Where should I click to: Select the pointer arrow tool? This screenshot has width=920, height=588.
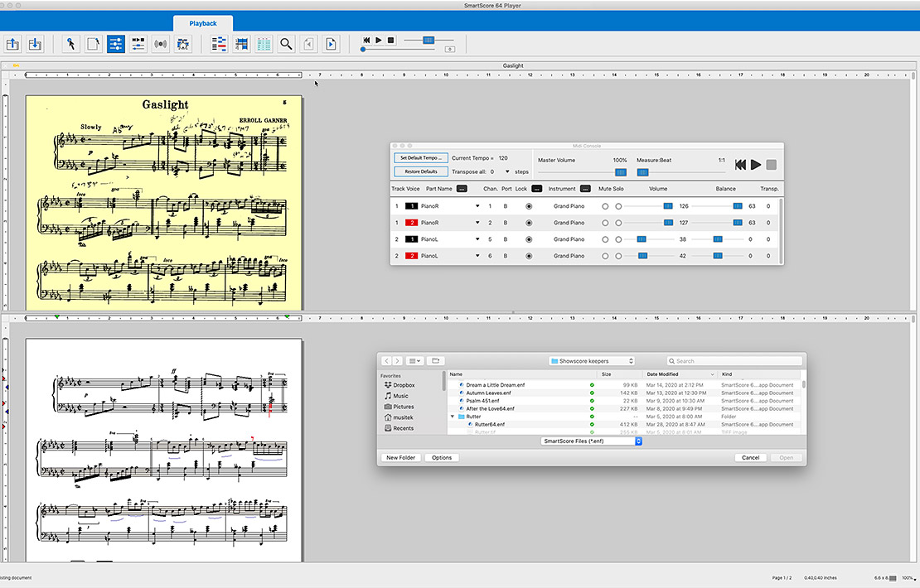click(71, 44)
